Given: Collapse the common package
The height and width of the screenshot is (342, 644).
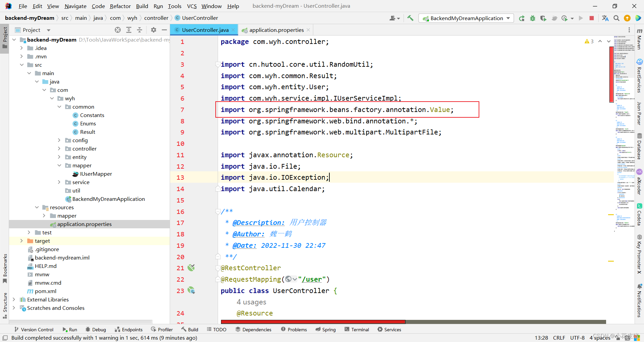Looking at the screenshot, I should (x=59, y=107).
